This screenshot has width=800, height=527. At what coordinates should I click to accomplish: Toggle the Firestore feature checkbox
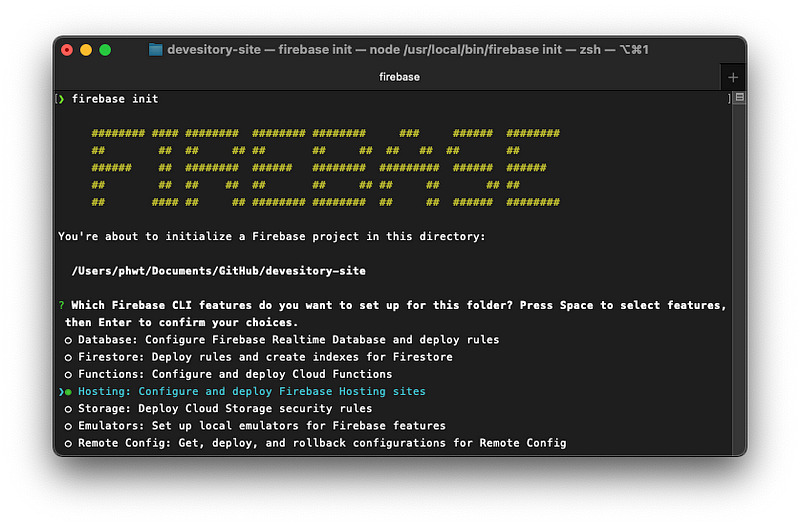pos(68,358)
